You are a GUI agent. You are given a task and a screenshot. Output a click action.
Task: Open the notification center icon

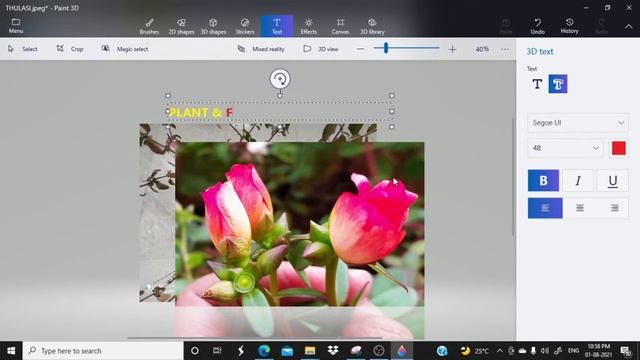pos(626,351)
